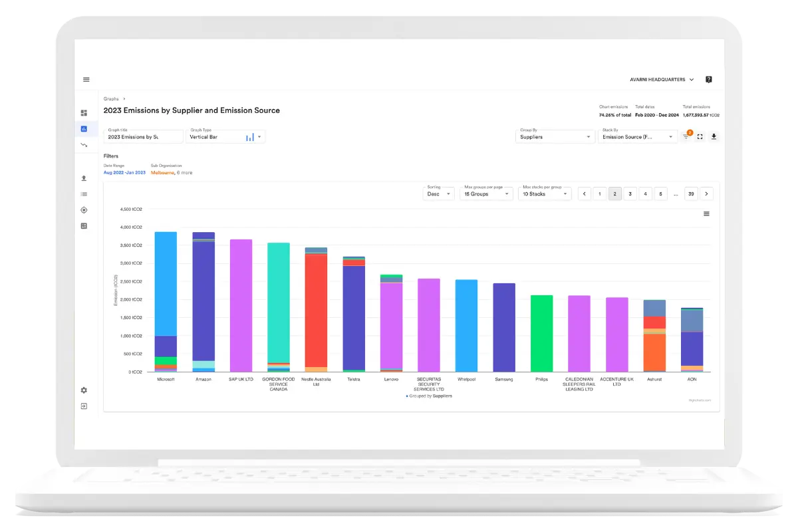Viewport: 798px width, 532px height.
Task: Click the dark blue segment of Telstra bar
Action: [354, 318]
